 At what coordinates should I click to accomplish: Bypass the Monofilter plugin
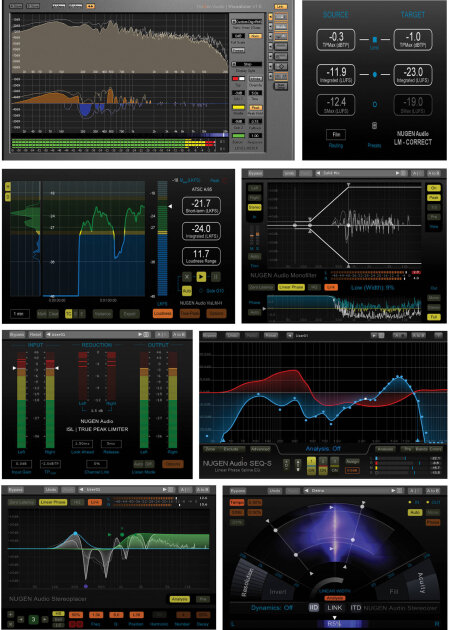tap(255, 174)
